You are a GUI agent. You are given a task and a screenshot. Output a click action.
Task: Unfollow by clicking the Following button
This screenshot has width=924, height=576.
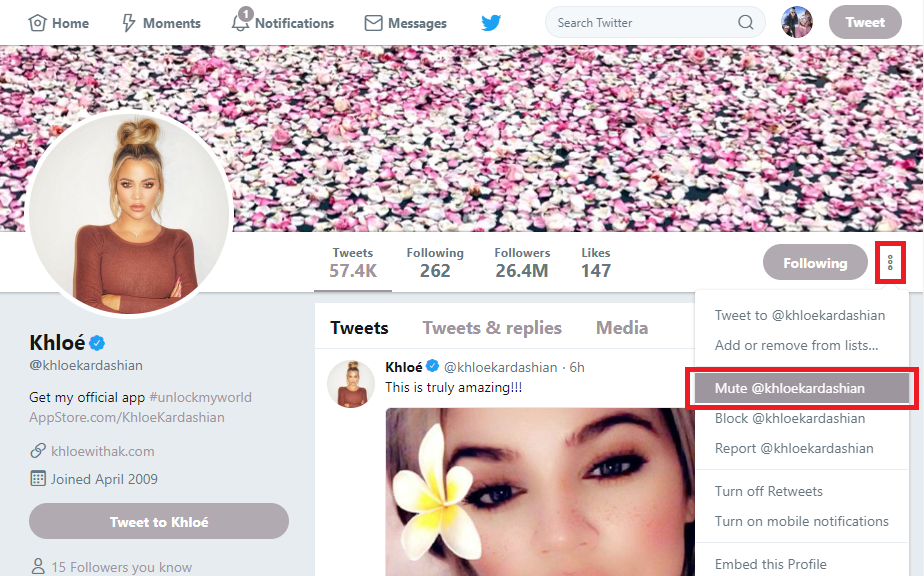[x=815, y=262]
